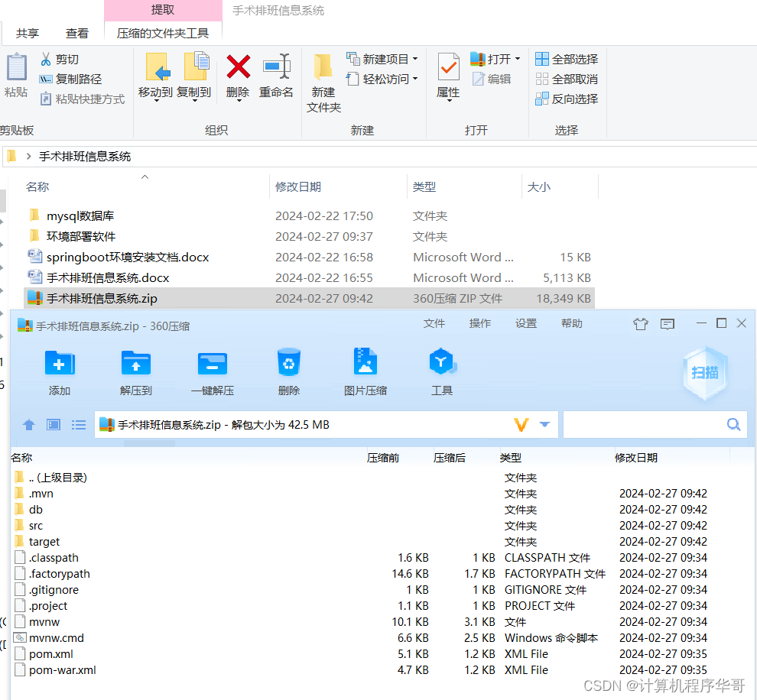Open the 图片压缩 image compression tool
This screenshot has height=700, width=757.
click(365, 372)
